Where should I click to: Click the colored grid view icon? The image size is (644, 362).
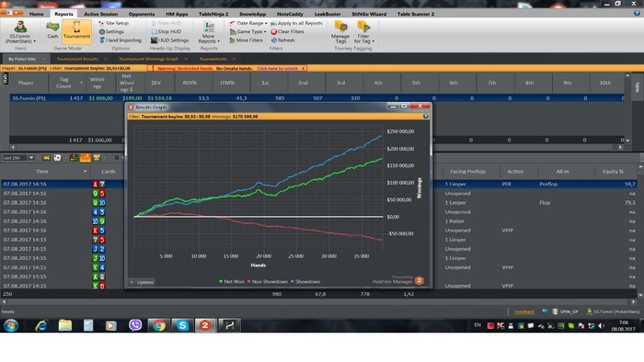(x=74, y=157)
